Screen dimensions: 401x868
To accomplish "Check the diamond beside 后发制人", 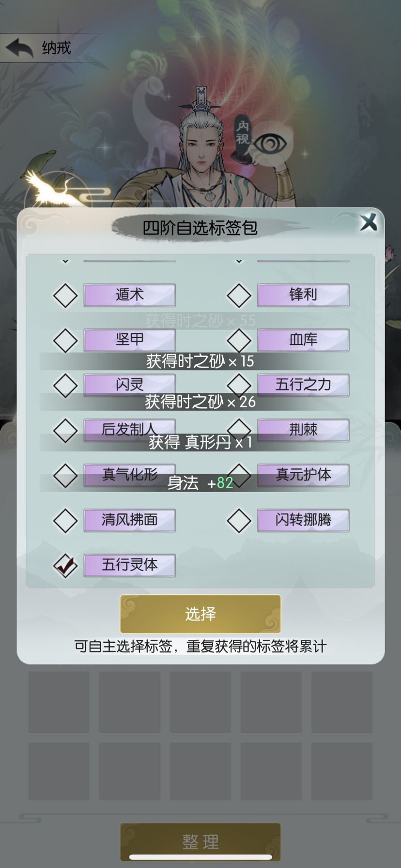I will click(x=65, y=430).
